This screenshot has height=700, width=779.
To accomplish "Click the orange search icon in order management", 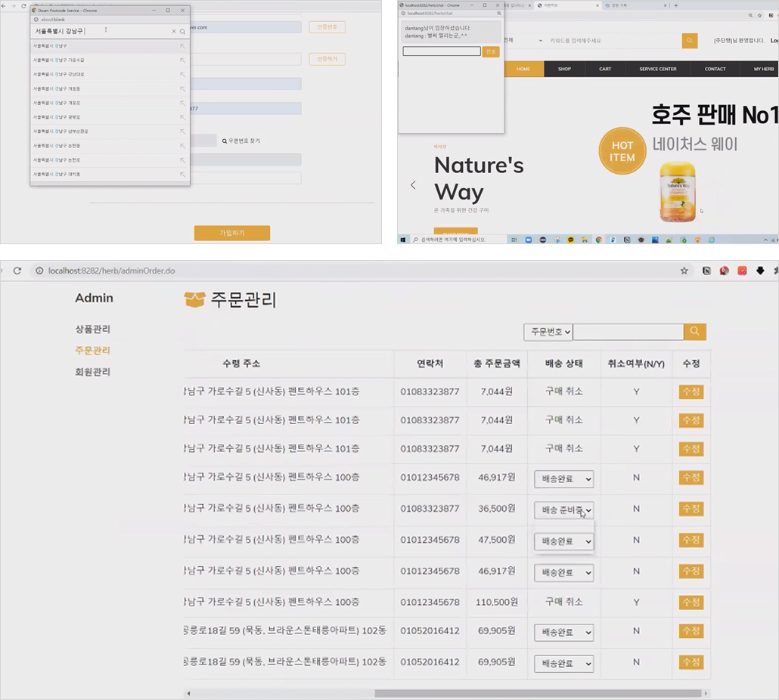I will (x=694, y=332).
